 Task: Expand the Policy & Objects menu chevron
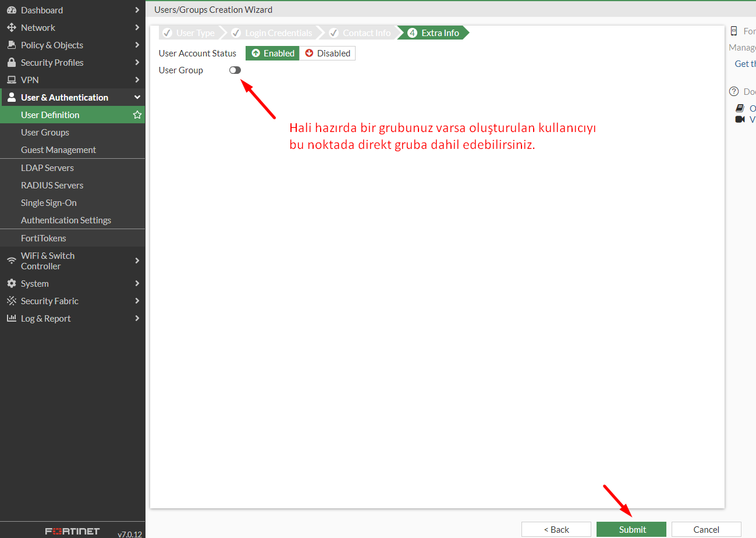[137, 45]
